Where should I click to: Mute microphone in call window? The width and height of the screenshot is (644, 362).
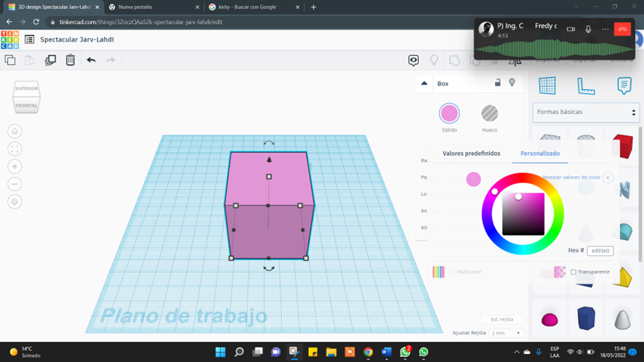coord(588,29)
